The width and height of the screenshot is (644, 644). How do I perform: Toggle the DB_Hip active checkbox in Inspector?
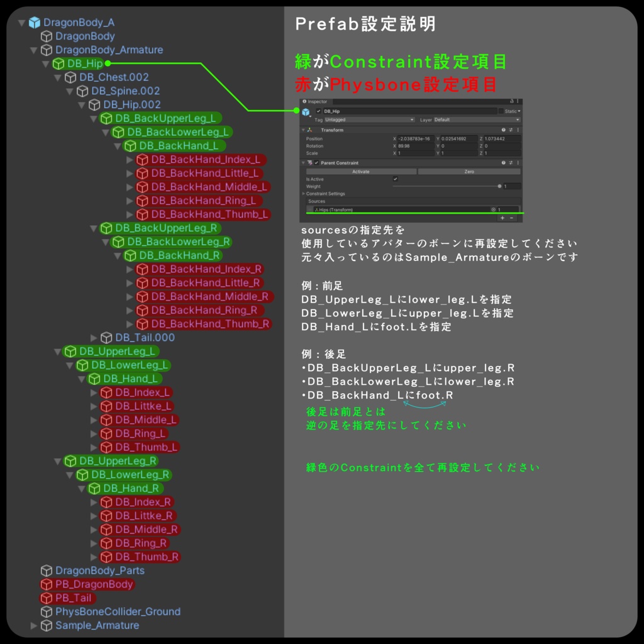318,111
